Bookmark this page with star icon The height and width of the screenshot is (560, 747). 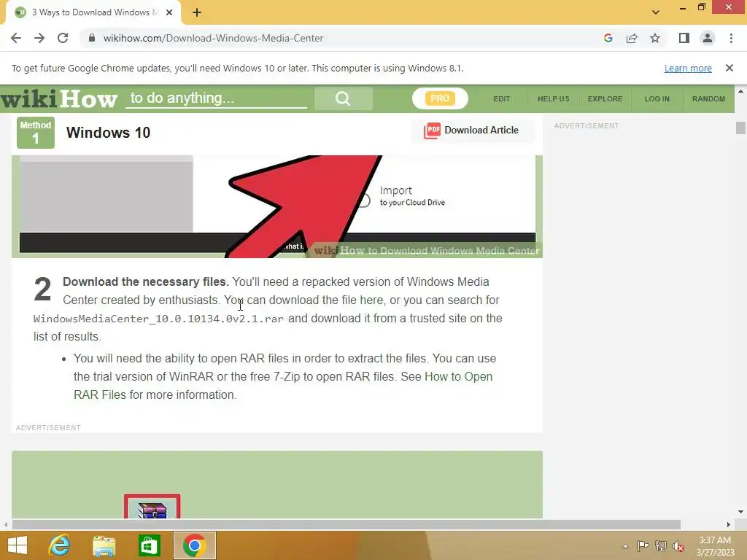(x=655, y=38)
